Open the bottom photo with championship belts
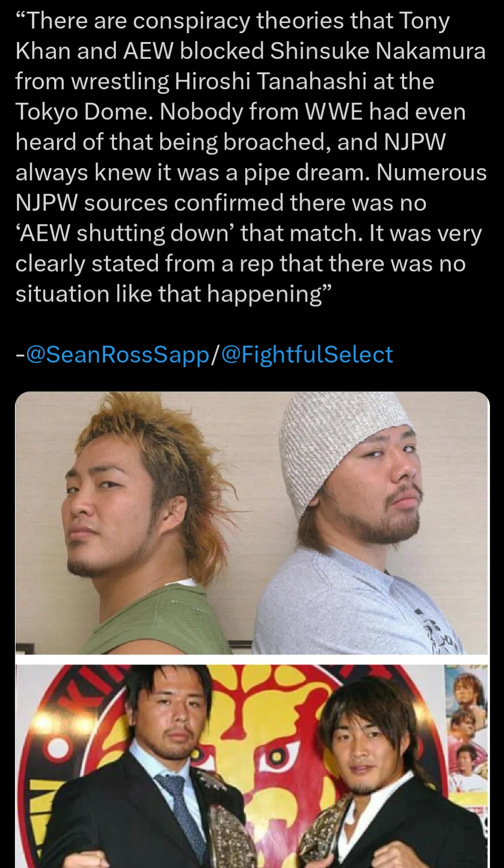504x868 pixels. point(252,766)
